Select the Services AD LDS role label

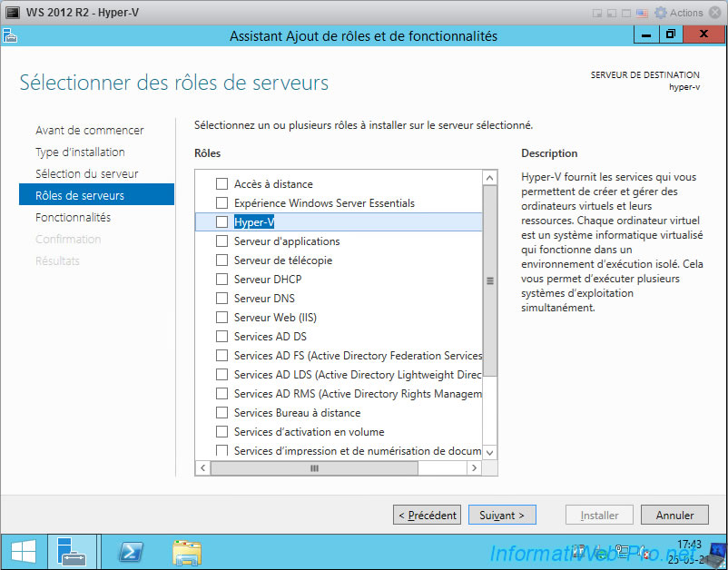(358, 375)
